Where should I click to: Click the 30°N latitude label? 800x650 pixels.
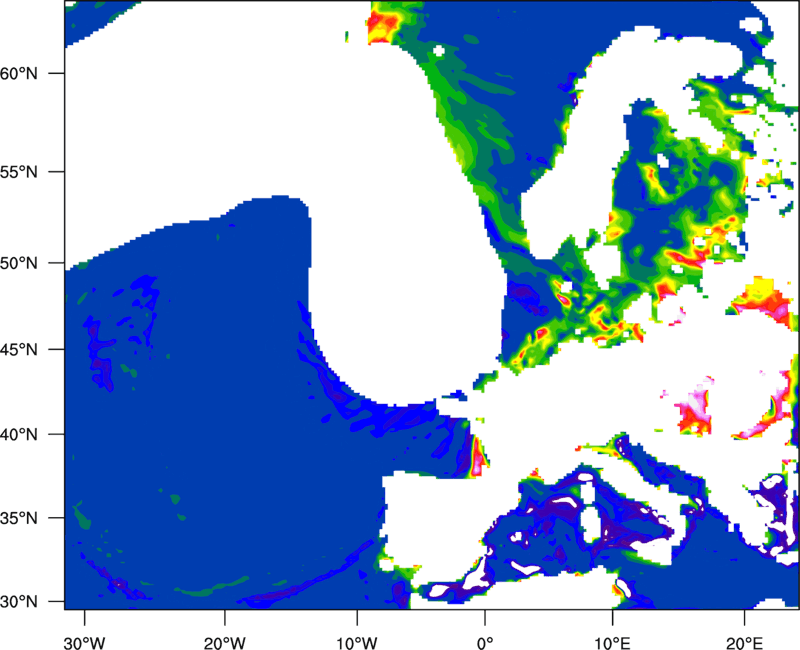coord(19,602)
